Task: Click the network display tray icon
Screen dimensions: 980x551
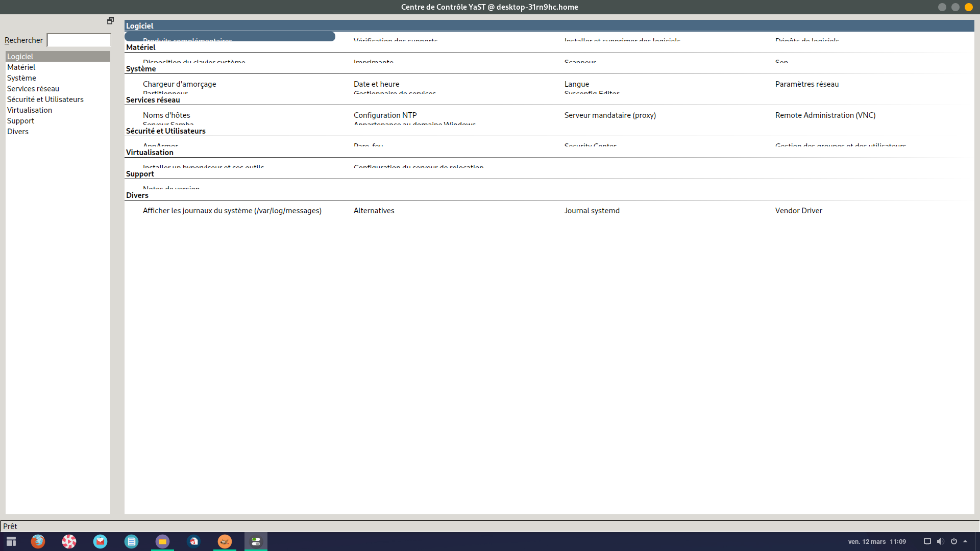Action: [x=927, y=541]
